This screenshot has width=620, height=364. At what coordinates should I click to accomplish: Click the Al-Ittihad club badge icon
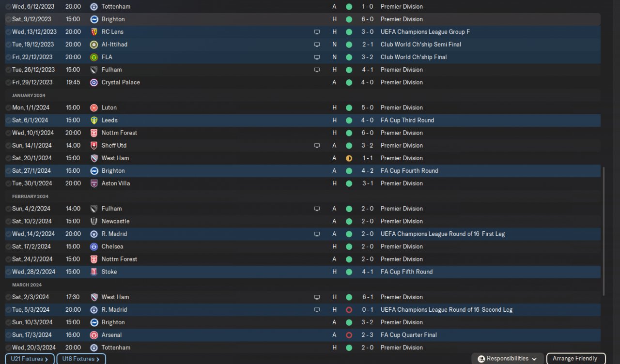pos(94,45)
